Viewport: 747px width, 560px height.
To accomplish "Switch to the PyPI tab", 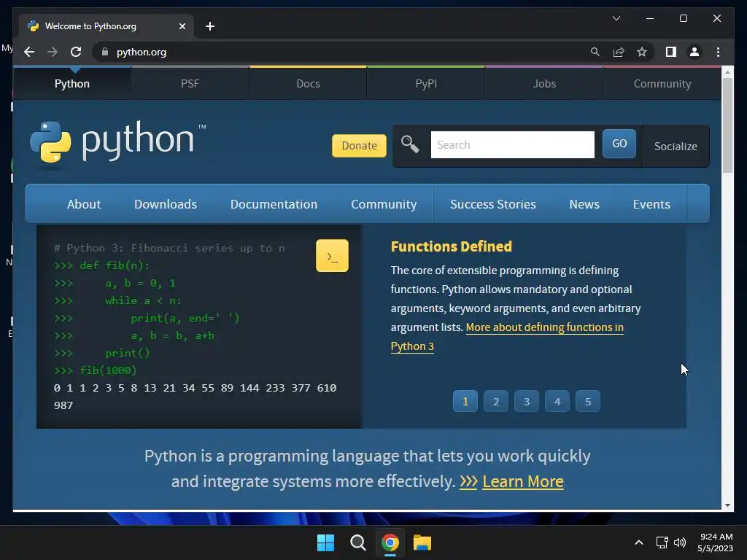I will (x=426, y=83).
